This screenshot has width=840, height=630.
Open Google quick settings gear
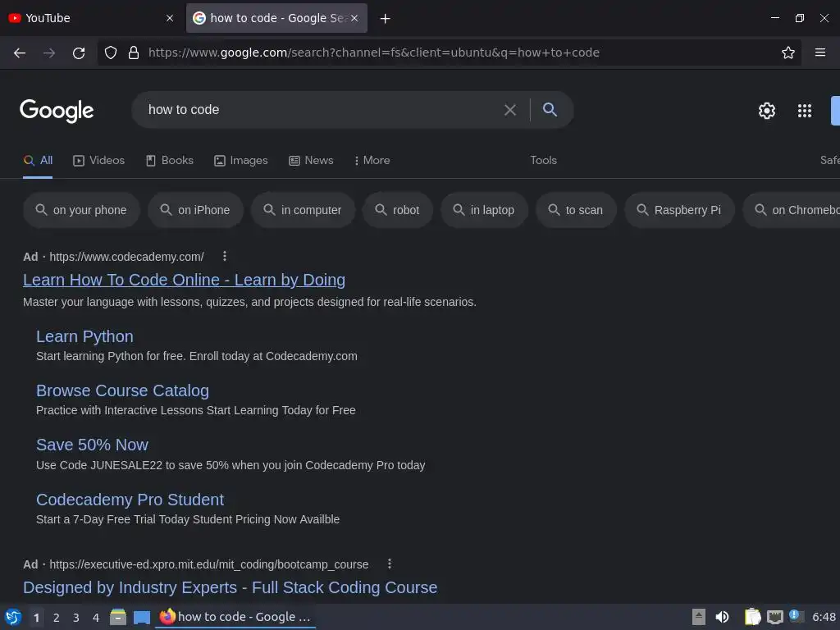coord(767,111)
